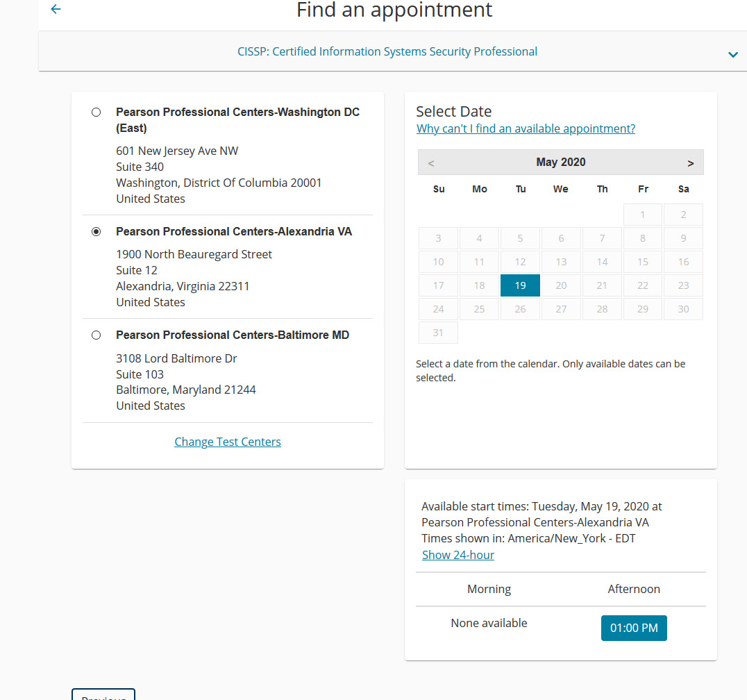This screenshot has width=747, height=700.
Task: Click May 12 calendar date cell
Action: coord(520,262)
